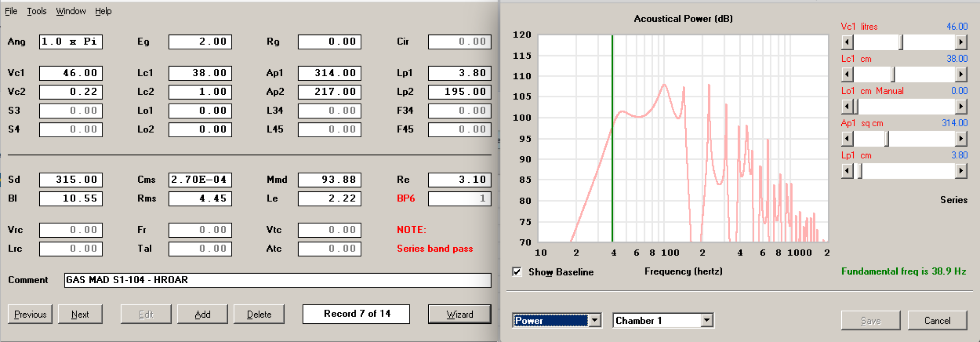The height and width of the screenshot is (342, 980).
Task: Click the Cir field showing 0.00
Action: coord(459,42)
